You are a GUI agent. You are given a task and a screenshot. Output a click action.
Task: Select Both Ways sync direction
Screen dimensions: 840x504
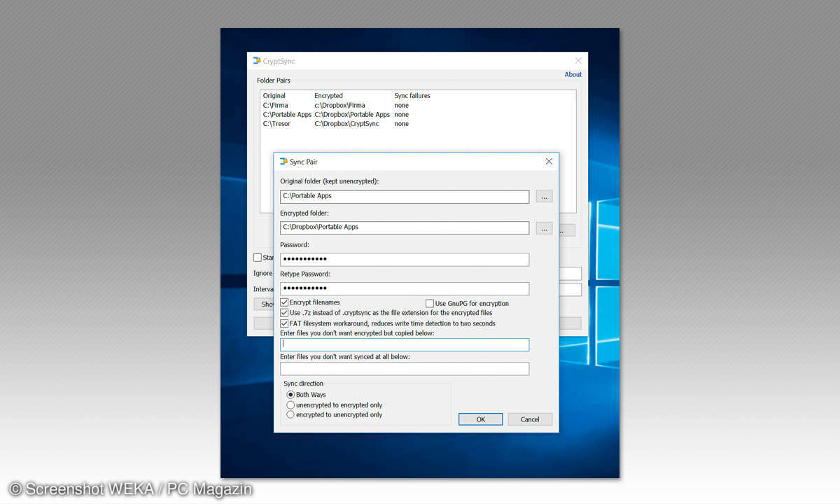click(x=290, y=395)
